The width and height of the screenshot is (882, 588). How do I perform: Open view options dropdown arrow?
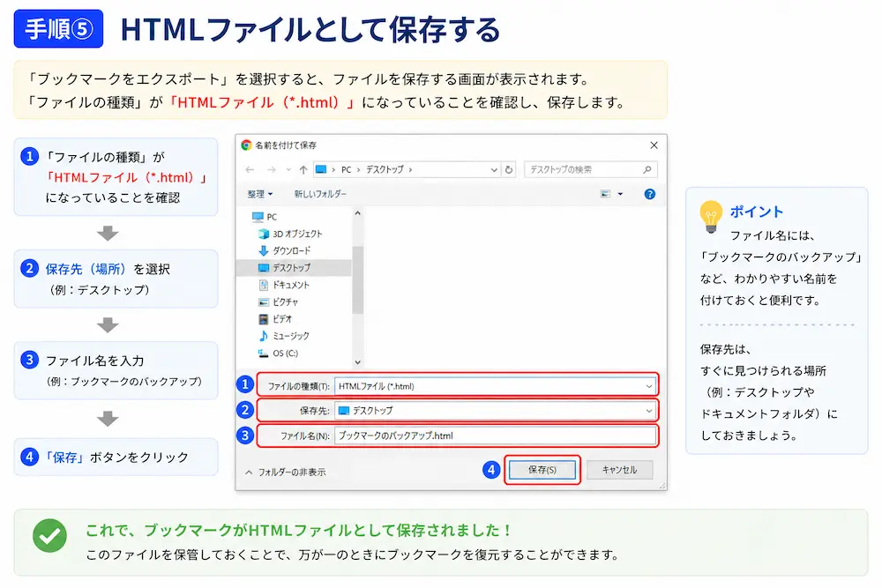(620, 194)
